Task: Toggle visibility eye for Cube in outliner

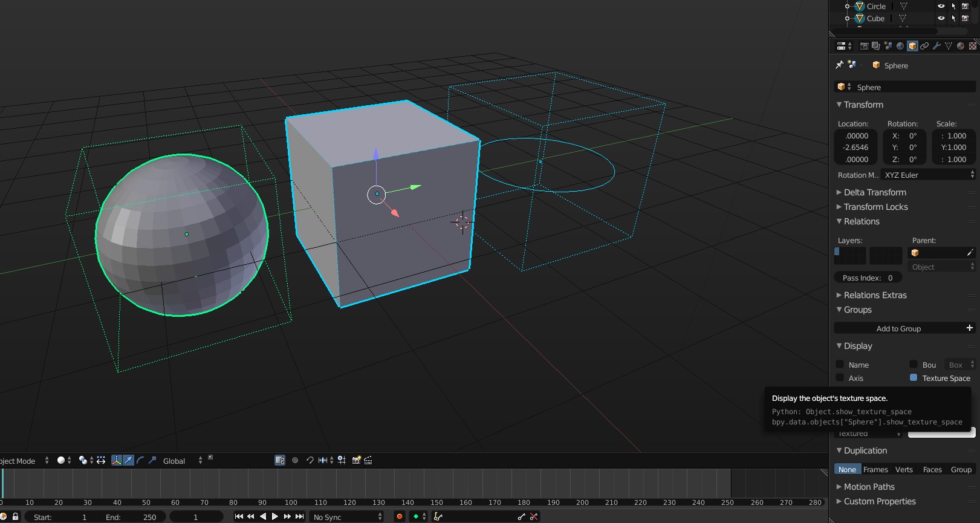Action: [941, 18]
